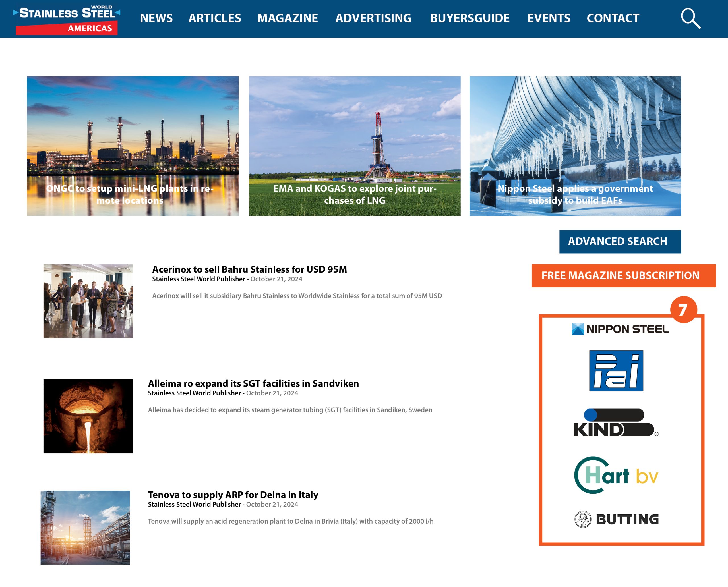Open the BUTTING sponsor logo
Viewport: 728px width, 587px height.
(x=616, y=519)
